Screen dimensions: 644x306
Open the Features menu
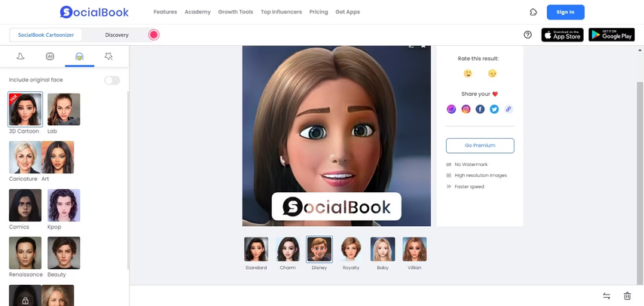tap(165, 12)
